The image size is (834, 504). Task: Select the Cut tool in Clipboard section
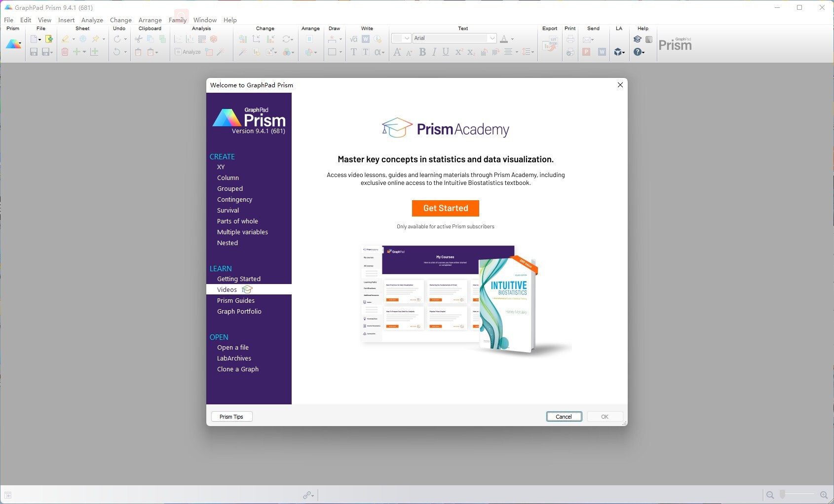pos(139,38)
